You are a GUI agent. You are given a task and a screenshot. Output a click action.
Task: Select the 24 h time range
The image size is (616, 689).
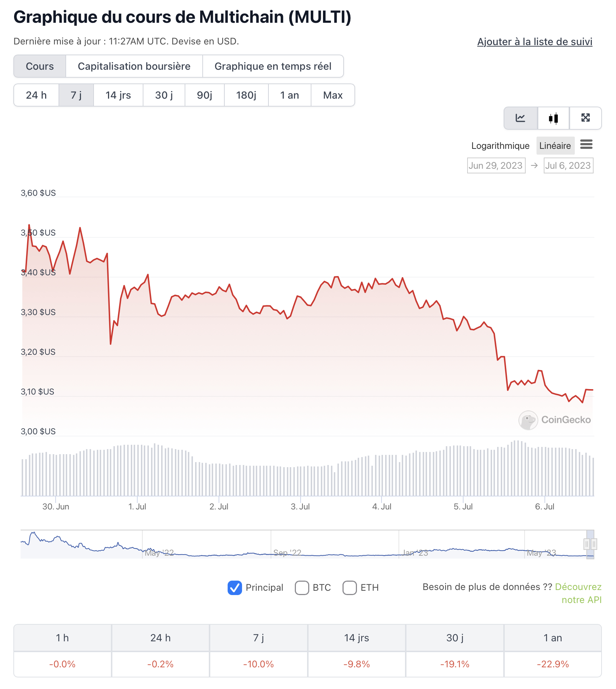[x=35, y=95]
